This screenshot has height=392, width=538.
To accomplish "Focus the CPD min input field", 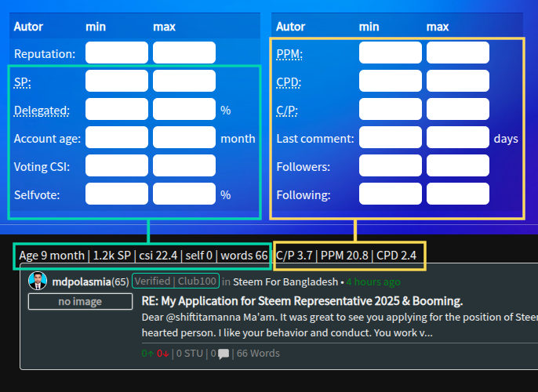I will coord(391,81).
